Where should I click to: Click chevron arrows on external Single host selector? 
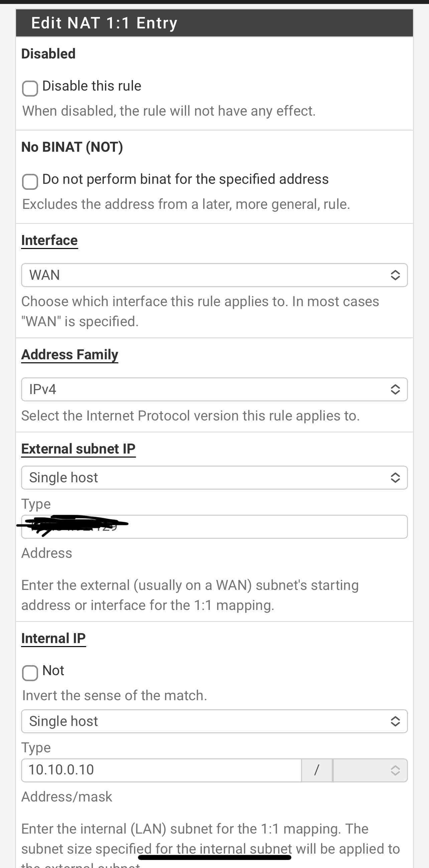pyautogui.click(x=395, y=478)
